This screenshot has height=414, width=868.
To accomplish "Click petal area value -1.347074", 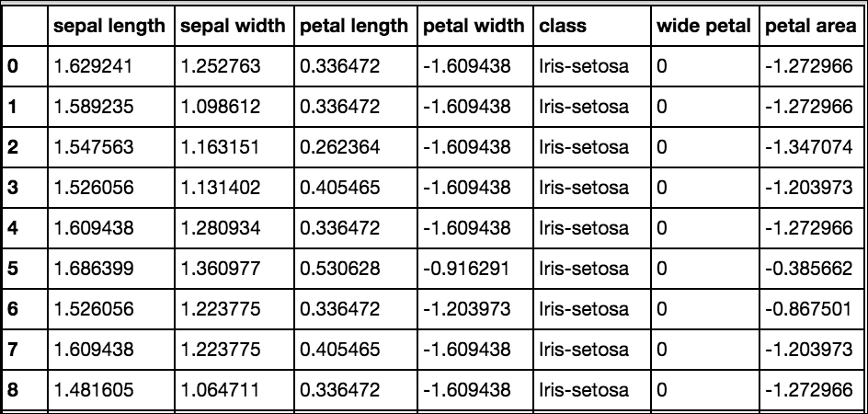I will pyautogui.click(x=809, y=147).
